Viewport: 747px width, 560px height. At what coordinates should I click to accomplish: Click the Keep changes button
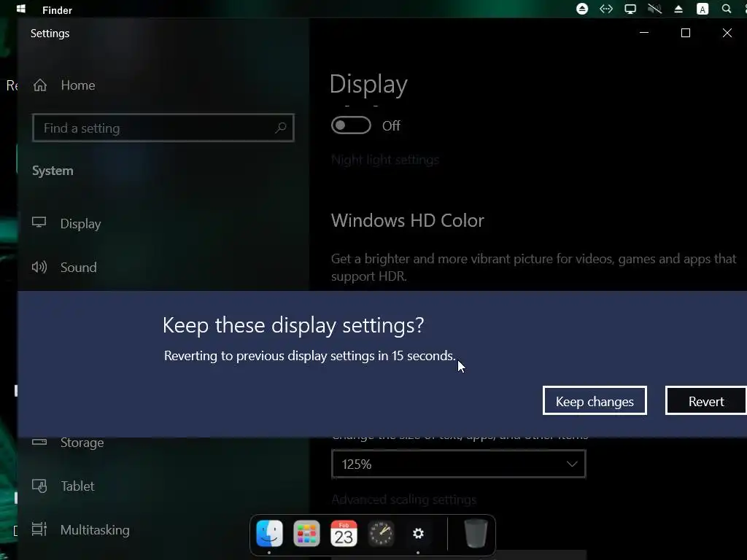point(595,401)
